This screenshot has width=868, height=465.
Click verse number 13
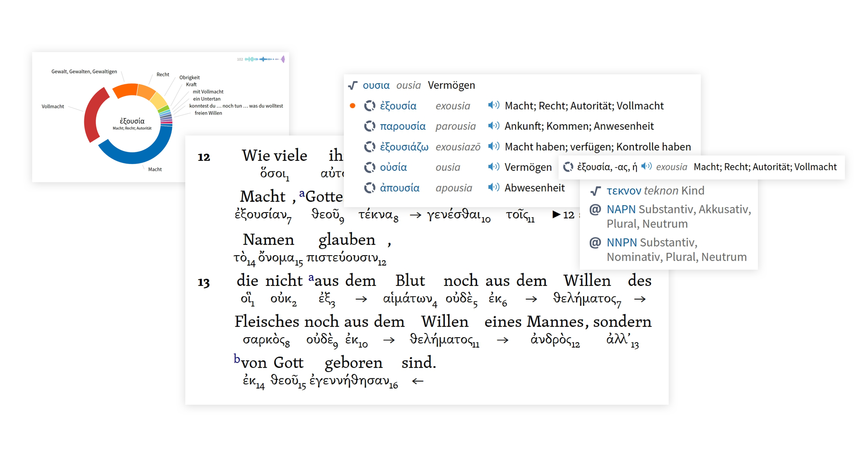[x=204, y=283]
